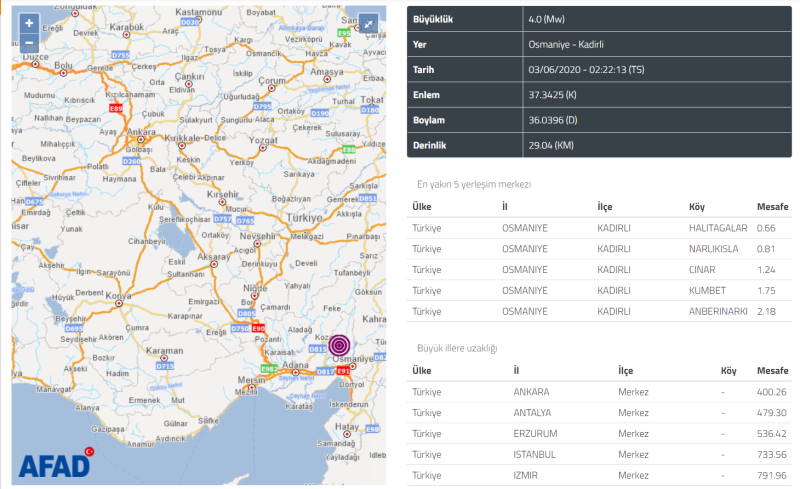
Task: Click the D260 road shield near Ankara
Action: [131, 160]
